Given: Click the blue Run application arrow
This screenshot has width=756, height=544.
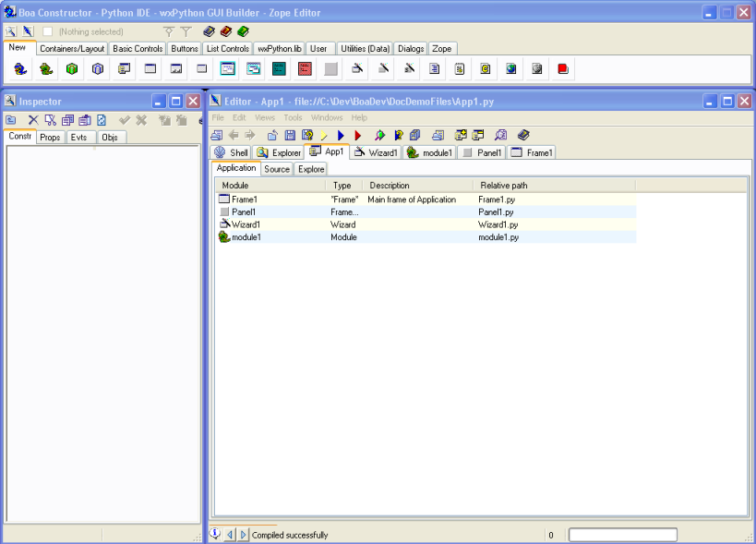Looking at the screenshot, I should (x=342, y=136).
